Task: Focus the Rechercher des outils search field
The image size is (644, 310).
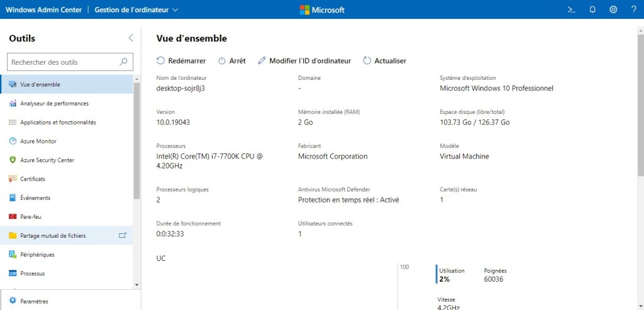Action: (63, 62)
